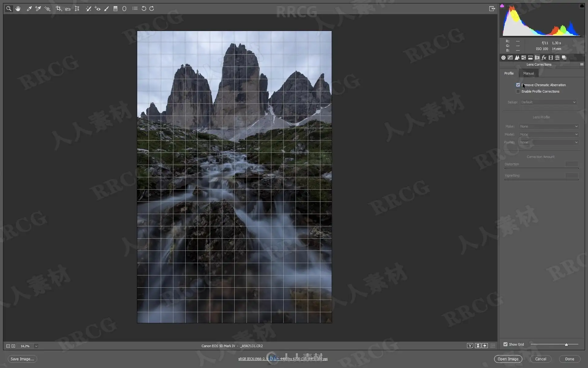Screen dimensions: 588x368
Task: Open the Camera Calibration panel
Action: [551, 58]
